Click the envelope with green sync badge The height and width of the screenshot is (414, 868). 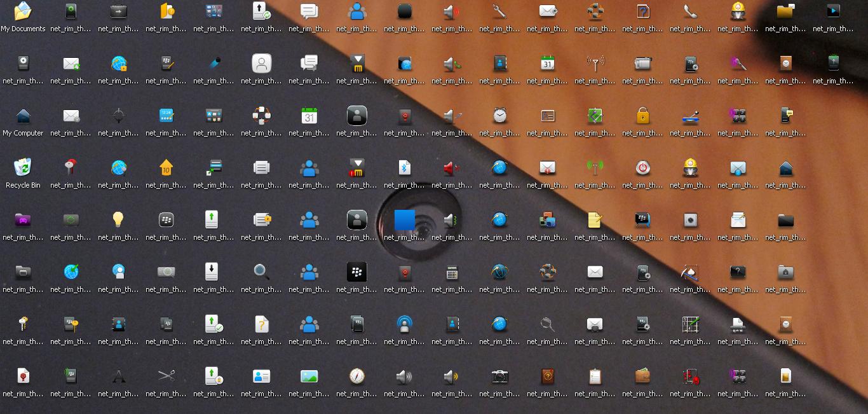(x=71, y=64)
